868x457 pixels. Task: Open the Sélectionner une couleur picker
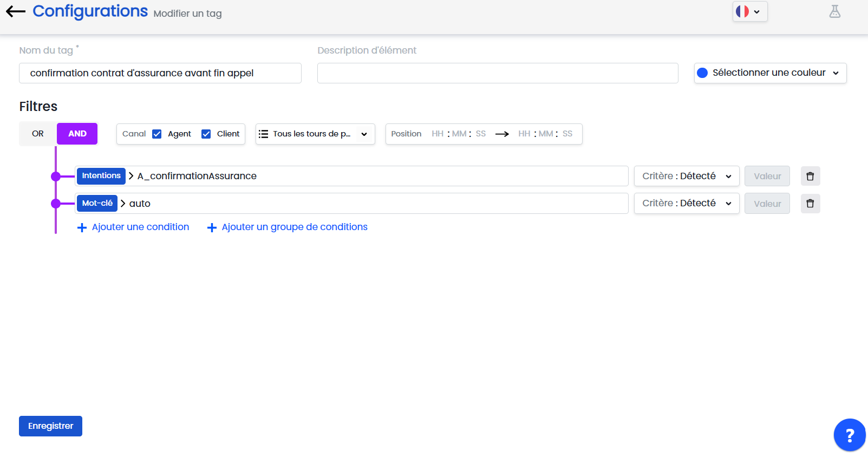769,73
